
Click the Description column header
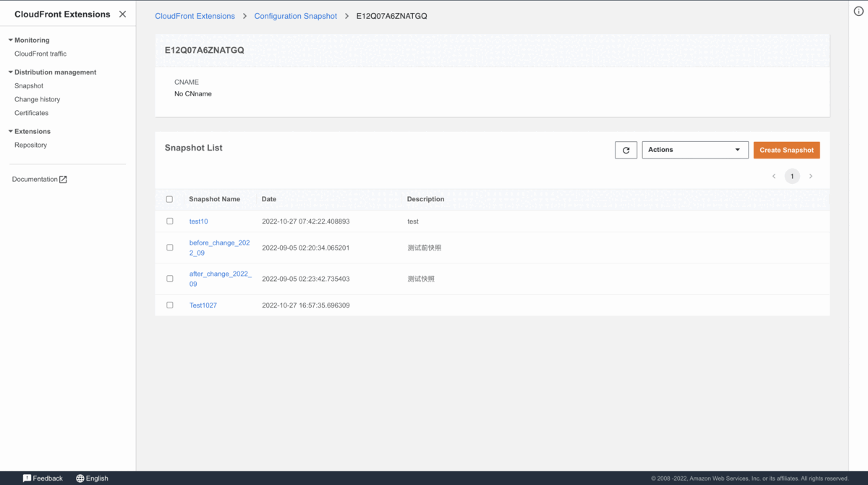point(425,199)
